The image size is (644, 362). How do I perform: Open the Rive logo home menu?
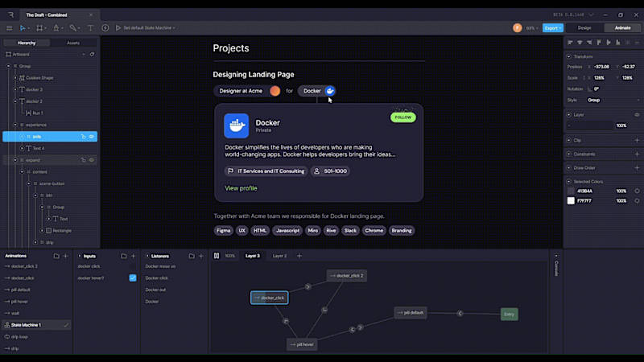10,14
